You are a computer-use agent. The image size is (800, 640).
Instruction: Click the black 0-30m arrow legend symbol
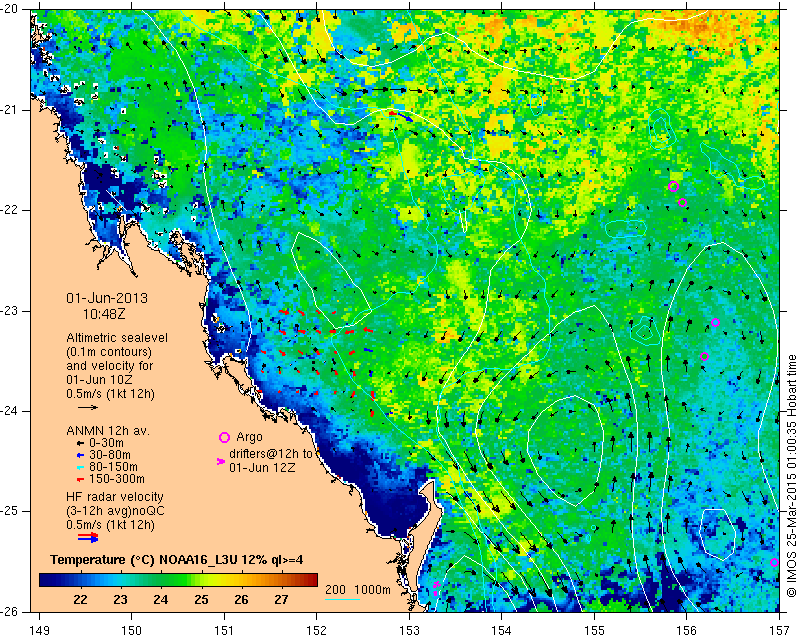pyautogui.click(x=80, y=444)
